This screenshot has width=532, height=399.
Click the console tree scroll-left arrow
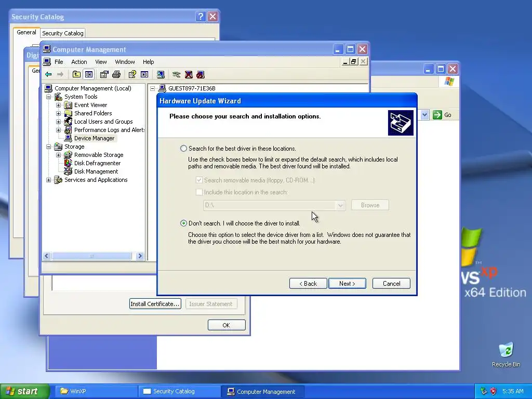click(47, 256)
